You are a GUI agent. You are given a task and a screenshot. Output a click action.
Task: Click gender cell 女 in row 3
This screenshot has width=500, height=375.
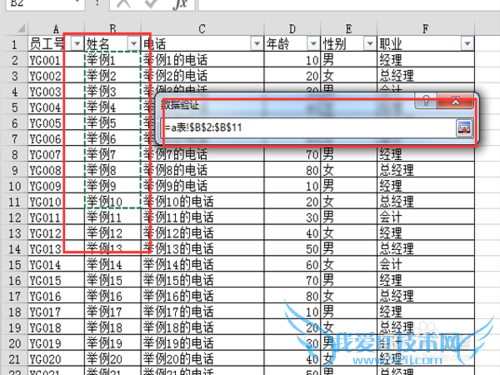(349, 76)
